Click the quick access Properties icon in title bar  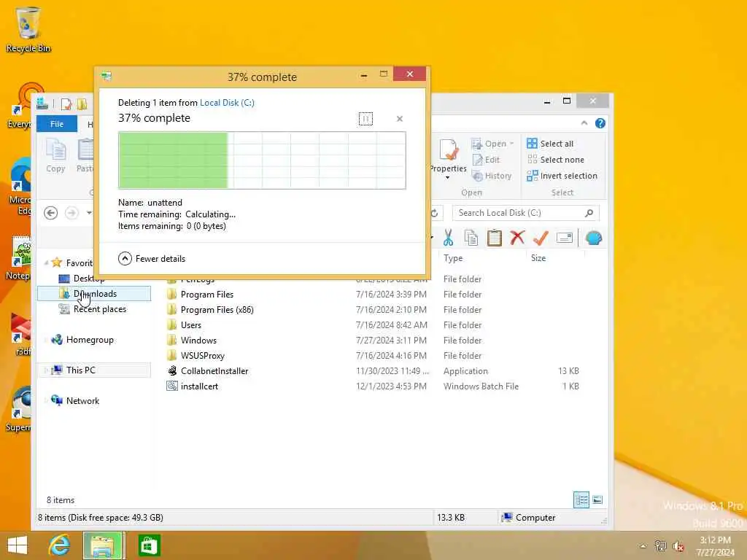66,104
